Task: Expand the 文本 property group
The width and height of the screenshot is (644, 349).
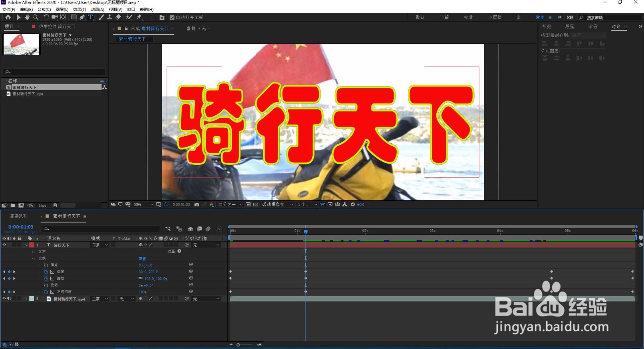Action: (x=33, y=251)
